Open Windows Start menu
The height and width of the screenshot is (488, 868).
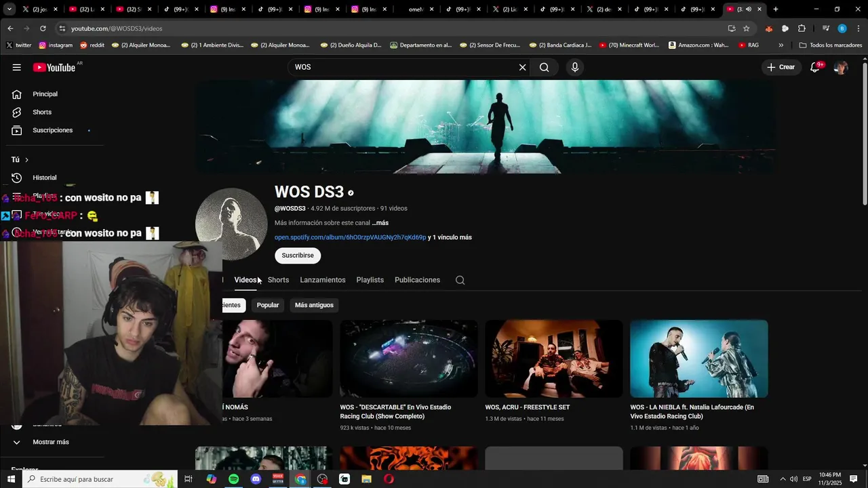pyautogui.click(x=11, y=479)
